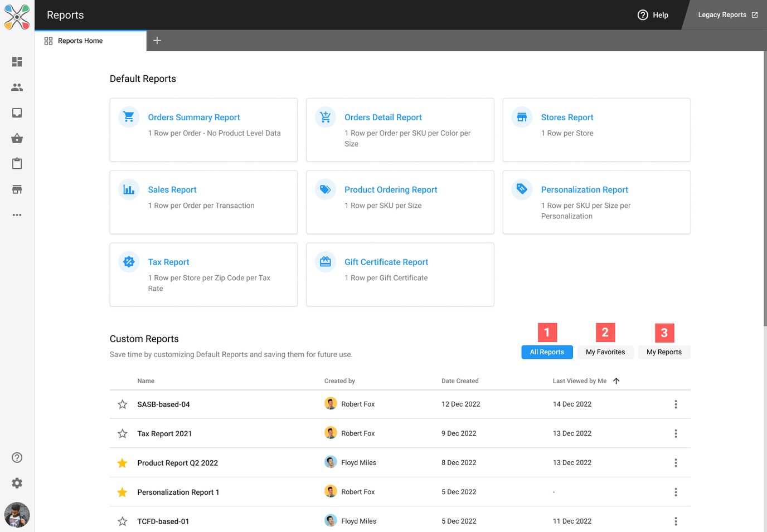Open the shopping basket sidebar icon
Screen dimensions: 767x532
(x=17, y=138)
